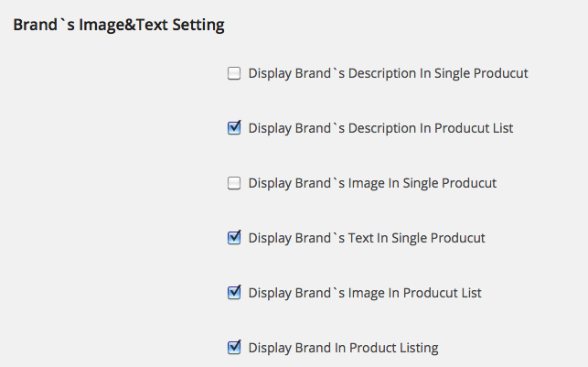This screenshot has height=367, width=588.
Task: Click the 'Image In Single Producut' label text
Action: pos(372,183)
